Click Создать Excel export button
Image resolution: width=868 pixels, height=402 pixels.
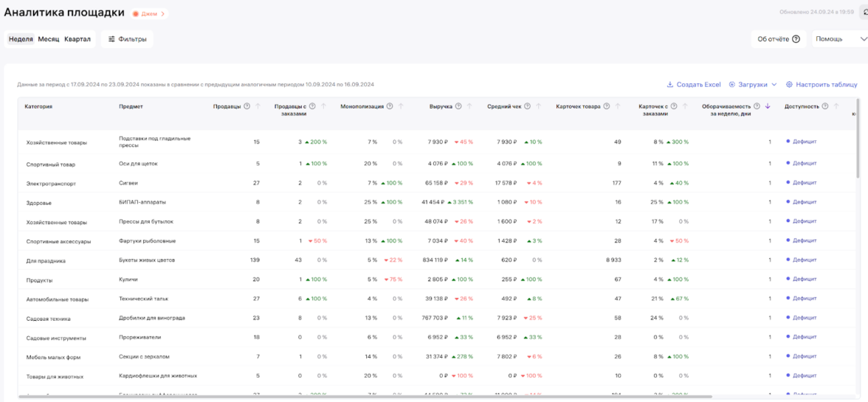[x=693, y=85]
